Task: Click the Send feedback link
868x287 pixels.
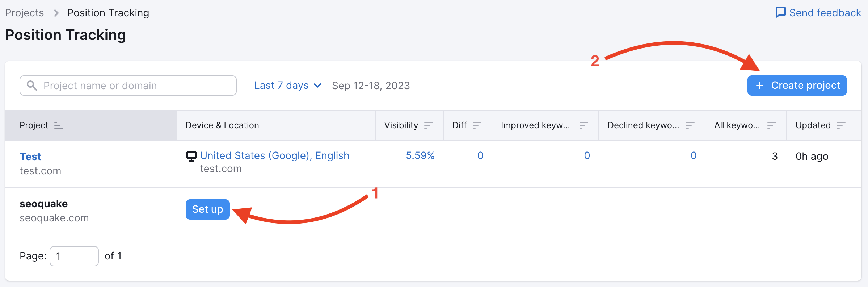Action: point(825,13)
